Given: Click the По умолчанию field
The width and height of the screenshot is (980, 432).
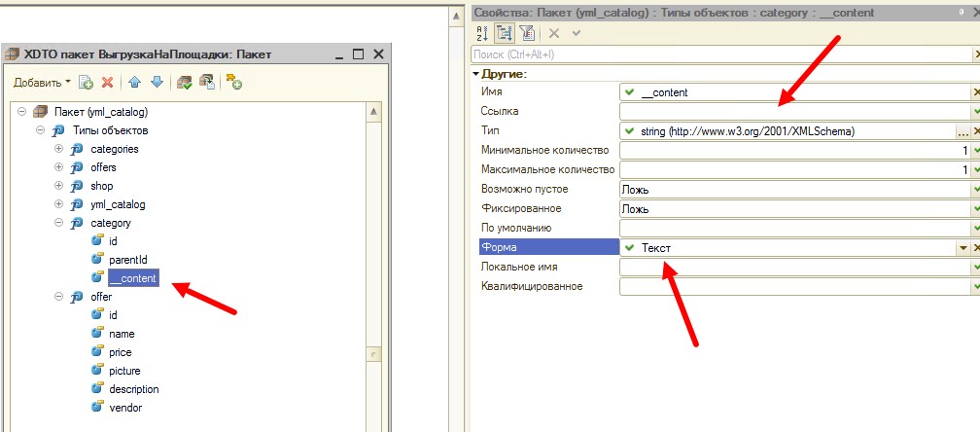Looking at the screenshot, I should tap(794, 229).
